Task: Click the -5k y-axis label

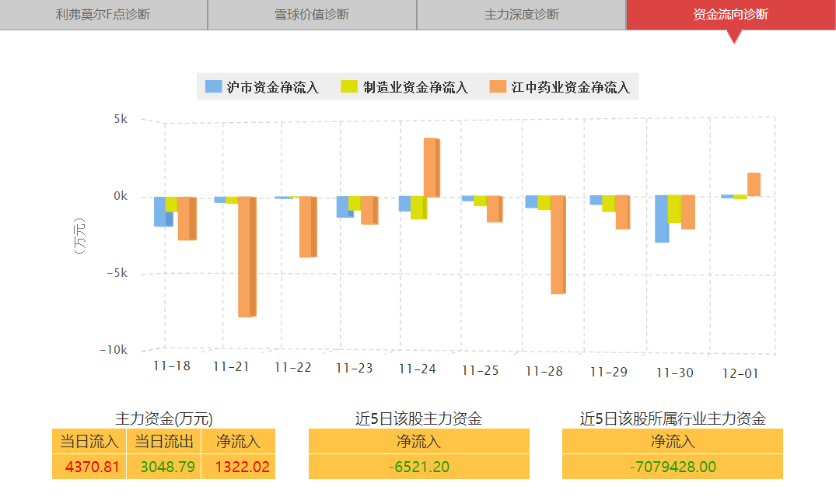Action: pyautogui.click(x=117, y=273)
